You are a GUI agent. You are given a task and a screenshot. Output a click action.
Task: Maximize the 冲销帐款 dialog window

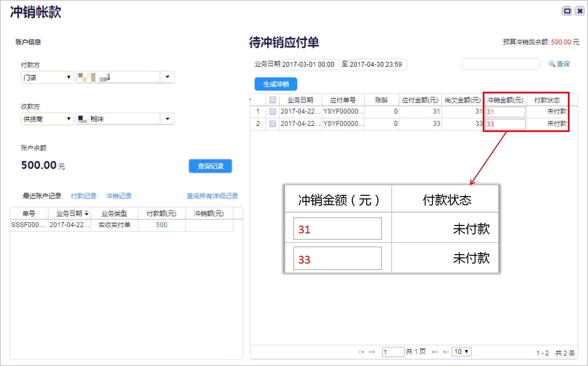pyautogui.click(x=567, y=11)
